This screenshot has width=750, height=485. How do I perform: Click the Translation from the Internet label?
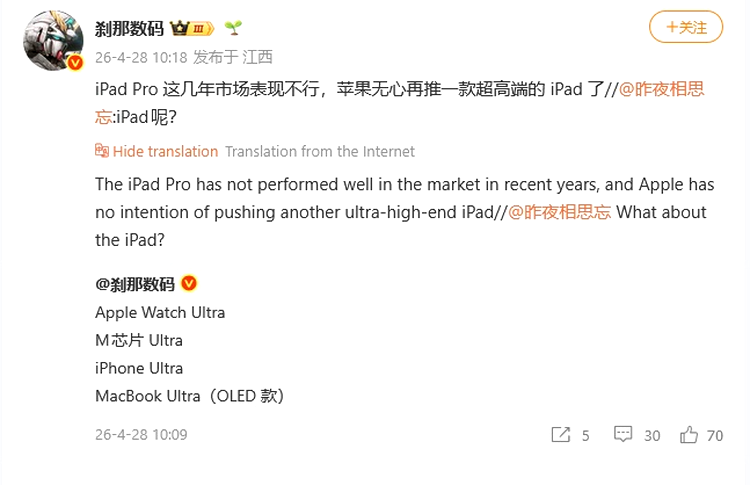320,152
